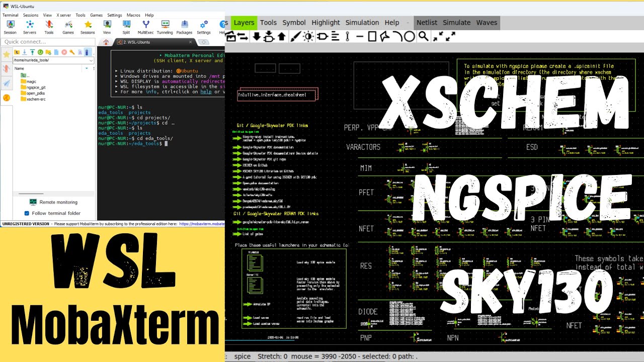
Task: Select the circle drawing tool in Xschem
Action: (x=410, y=36)
